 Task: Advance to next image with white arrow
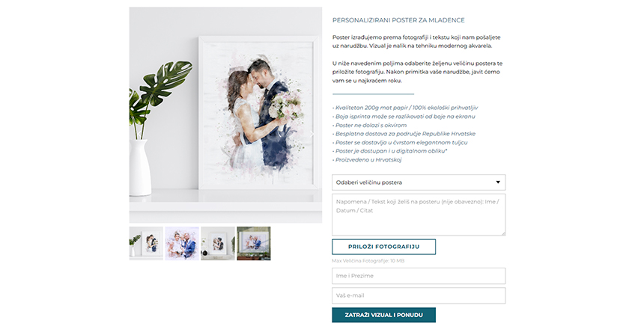pos(312,134)
